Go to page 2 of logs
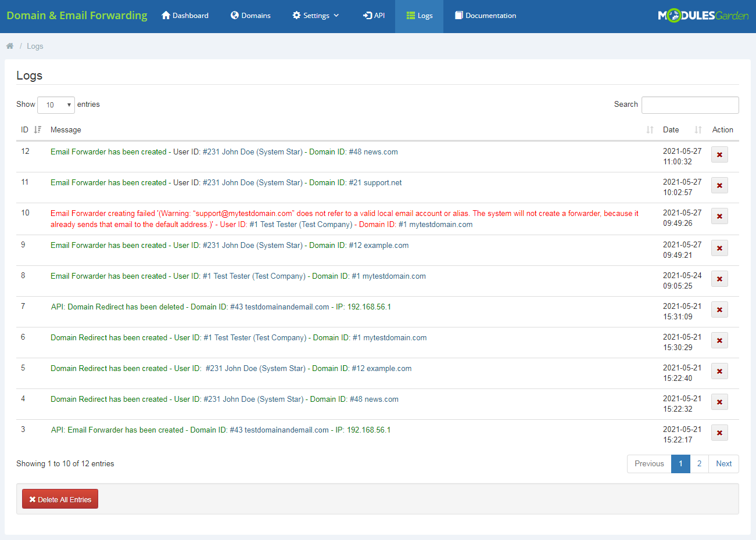The height and width of the screenshot is (540, 756). (x=699, y=464)
